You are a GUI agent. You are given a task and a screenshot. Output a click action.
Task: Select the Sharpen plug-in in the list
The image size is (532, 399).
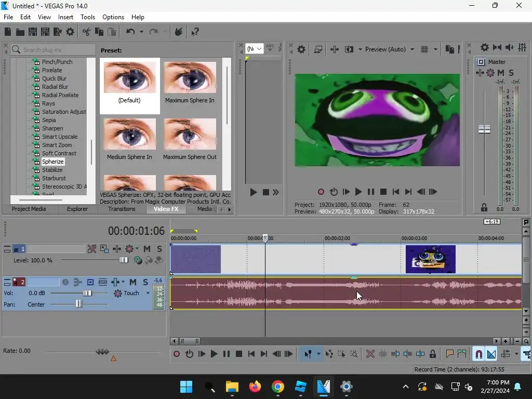52,128
